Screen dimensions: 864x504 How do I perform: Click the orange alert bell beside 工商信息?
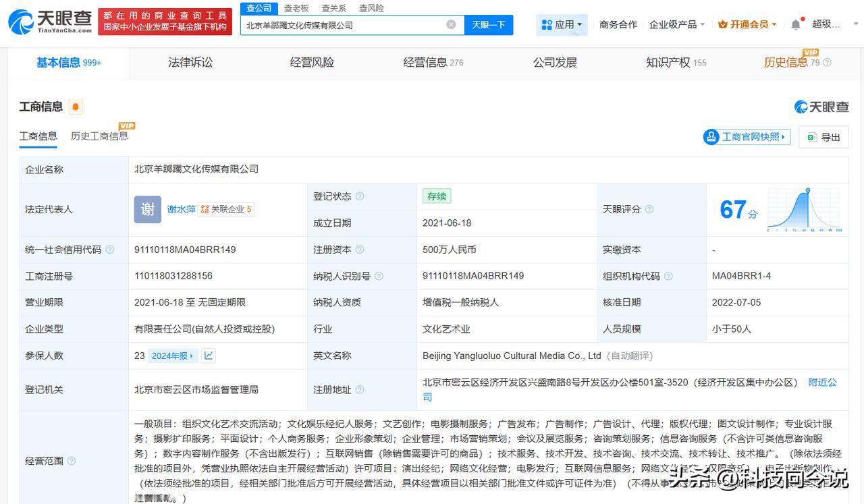tap(76, 107)
